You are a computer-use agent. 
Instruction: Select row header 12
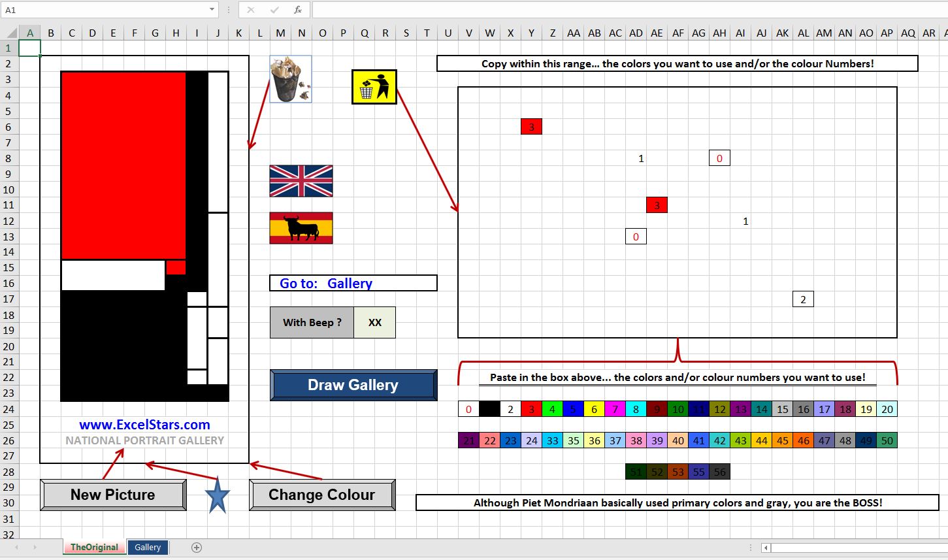pos(9,221)
